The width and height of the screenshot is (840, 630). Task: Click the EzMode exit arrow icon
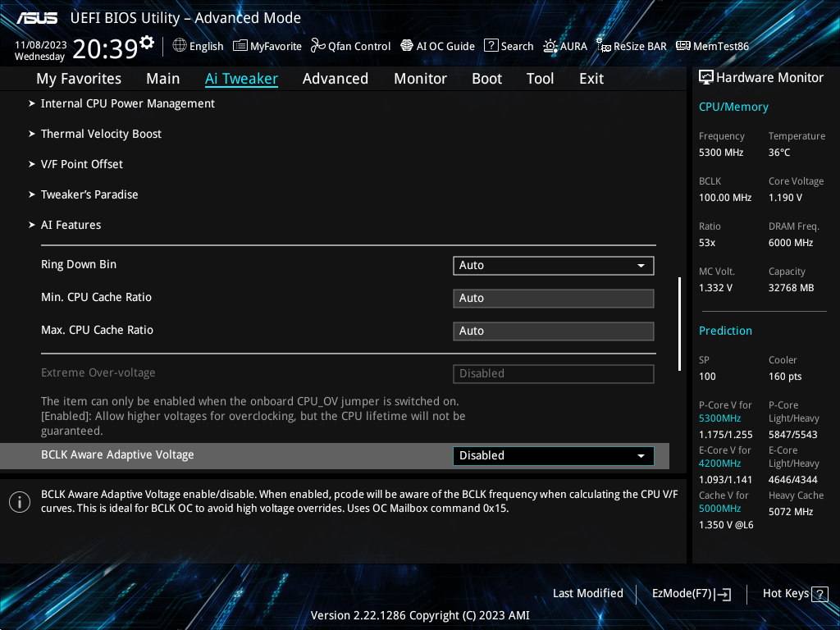click(724, 594)
